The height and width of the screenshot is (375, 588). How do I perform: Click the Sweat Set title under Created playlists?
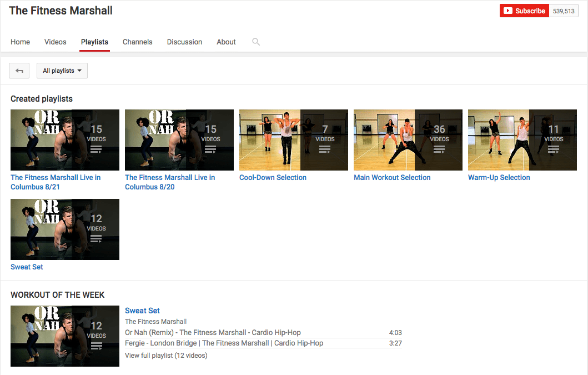coord(27,267)
